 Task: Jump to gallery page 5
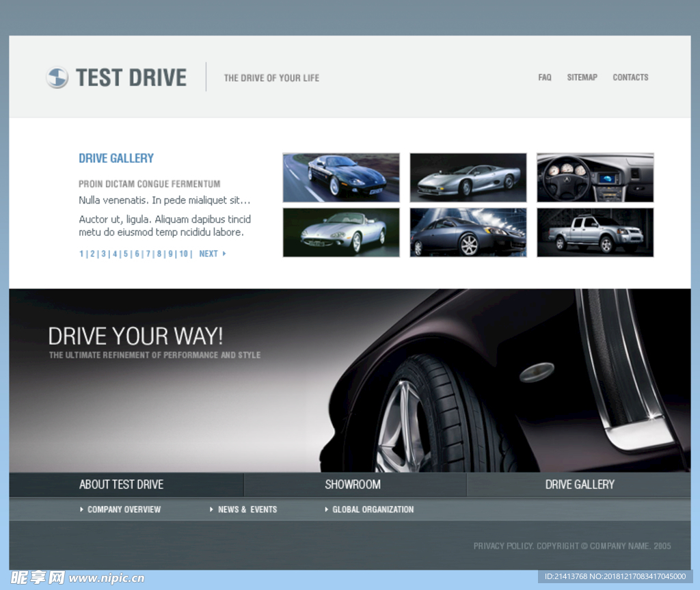126,254
